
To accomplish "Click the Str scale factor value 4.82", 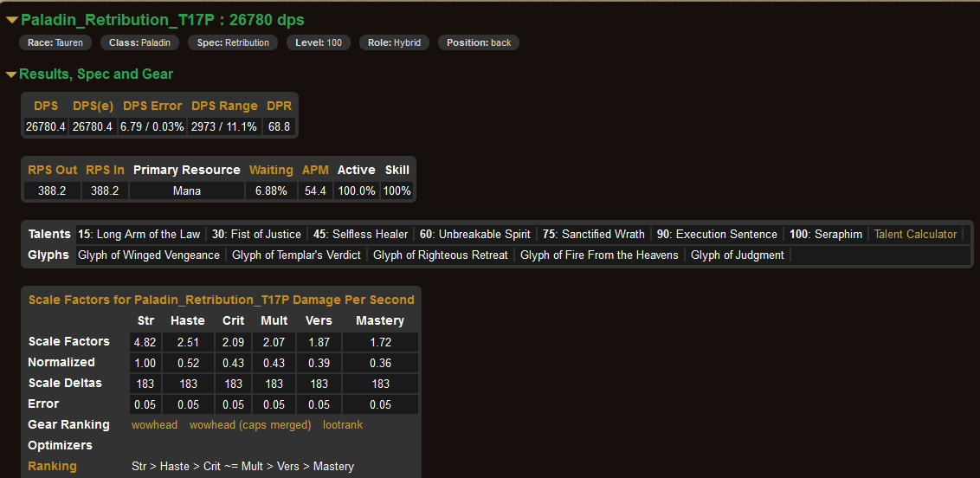I will tap(146, 342).
